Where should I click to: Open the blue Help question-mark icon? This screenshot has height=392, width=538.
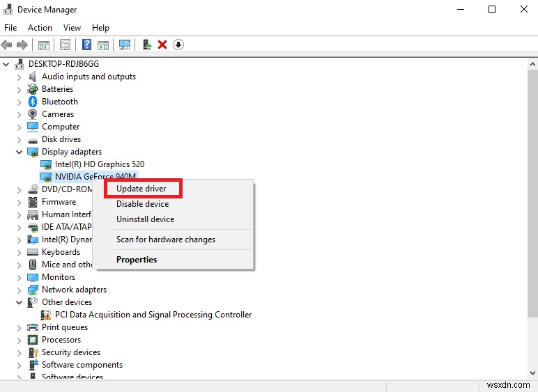coord(87,45)
